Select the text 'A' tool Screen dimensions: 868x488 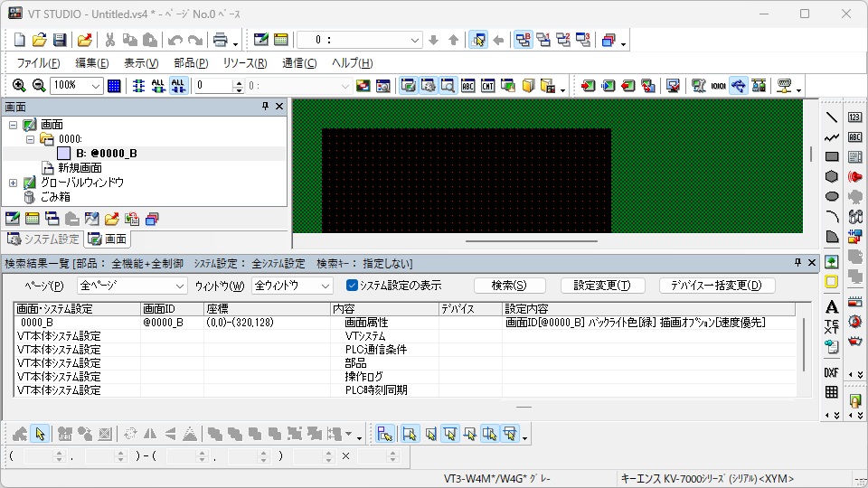(x=832, y=307)
